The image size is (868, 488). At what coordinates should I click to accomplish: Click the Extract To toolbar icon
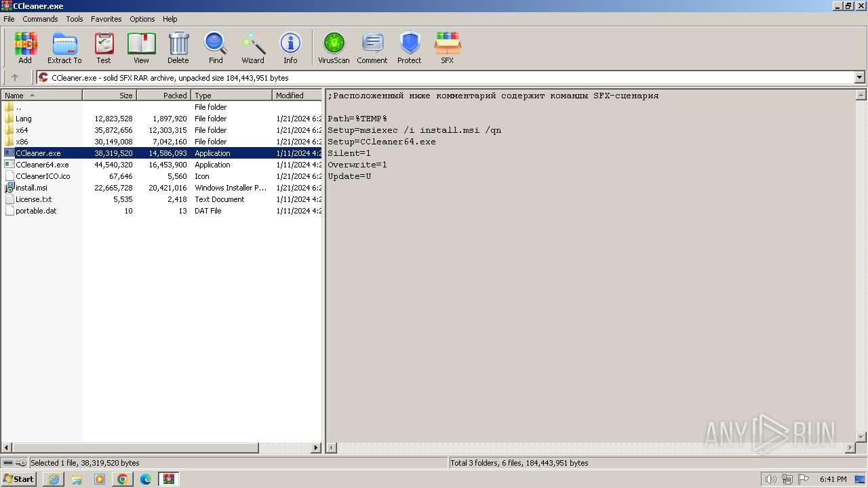pos(64,47)
